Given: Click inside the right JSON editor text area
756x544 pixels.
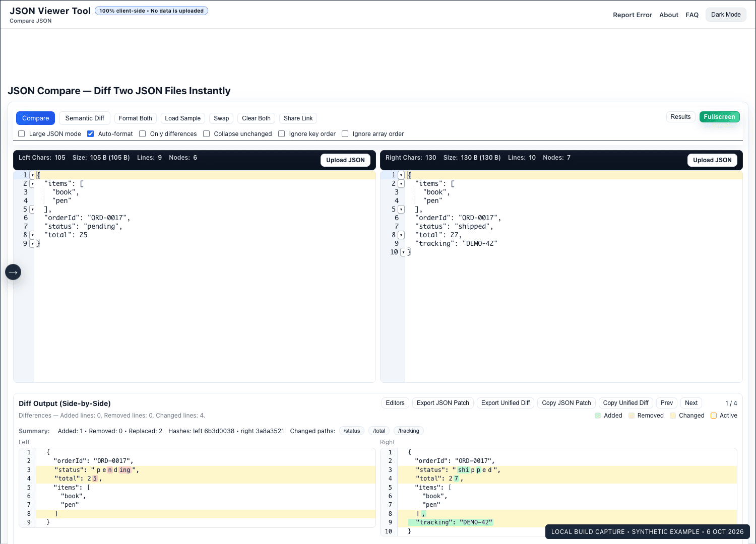Looking at the screenshot, I should coord(574,277).
